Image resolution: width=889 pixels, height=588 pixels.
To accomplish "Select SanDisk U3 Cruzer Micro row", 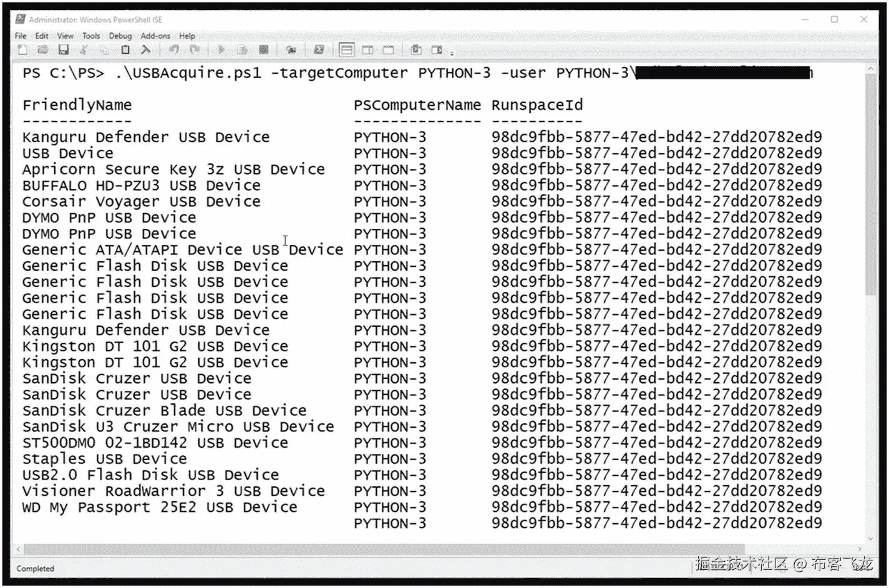I will point(422,427).
